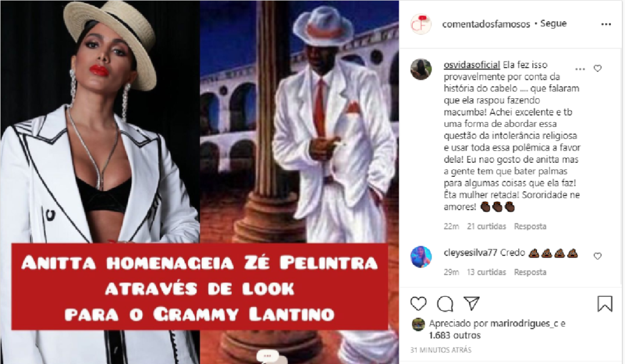Image resolution: width=625 pixels, height=364 pixels.
Task: Open the osvidasoficial username link
Action: [x=472, y=65]
